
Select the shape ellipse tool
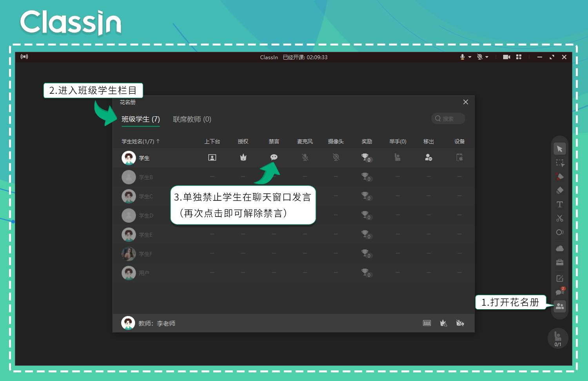pos(560,232)
